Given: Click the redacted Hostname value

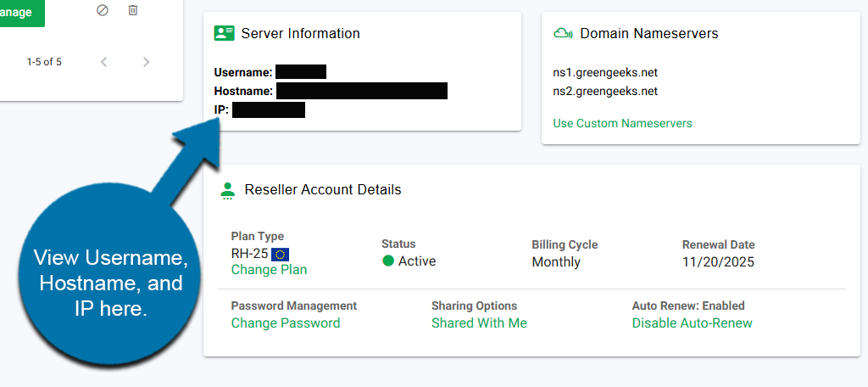Looking at the screenshot, I should click(x=361, y=91).
